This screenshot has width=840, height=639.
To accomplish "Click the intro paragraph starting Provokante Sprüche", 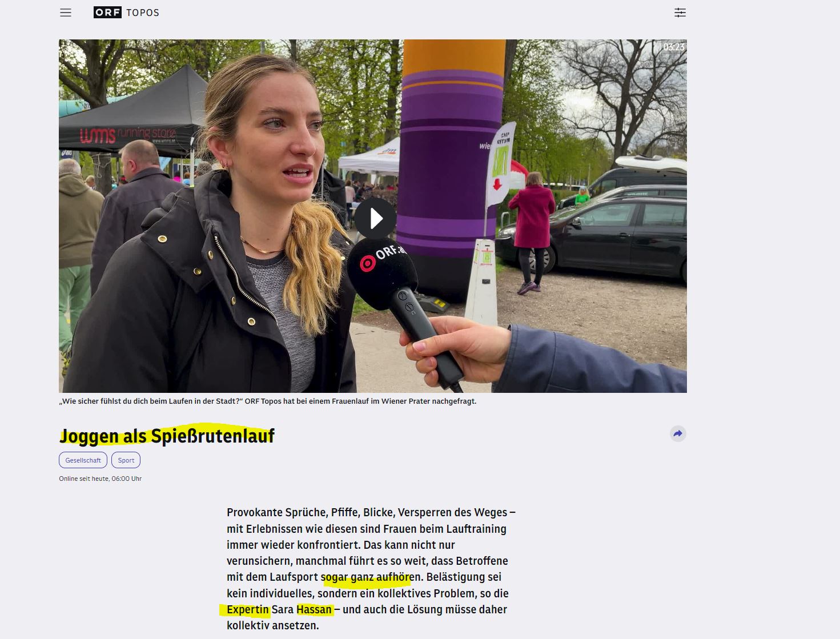I will pyautogui.click(x=371, y=569).
